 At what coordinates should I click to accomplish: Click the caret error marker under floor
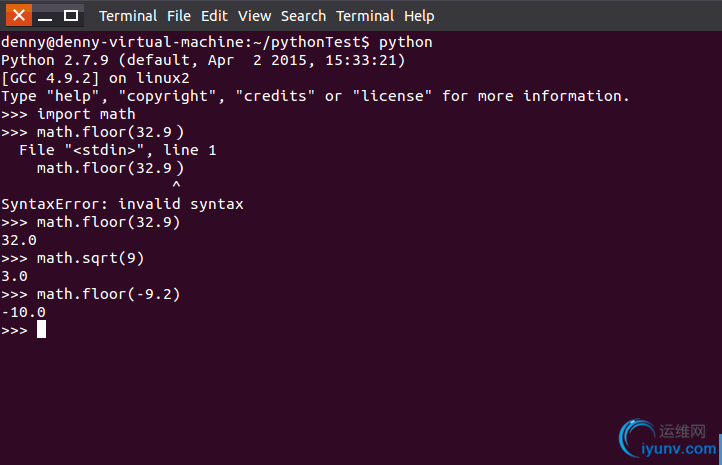point(176,185)
